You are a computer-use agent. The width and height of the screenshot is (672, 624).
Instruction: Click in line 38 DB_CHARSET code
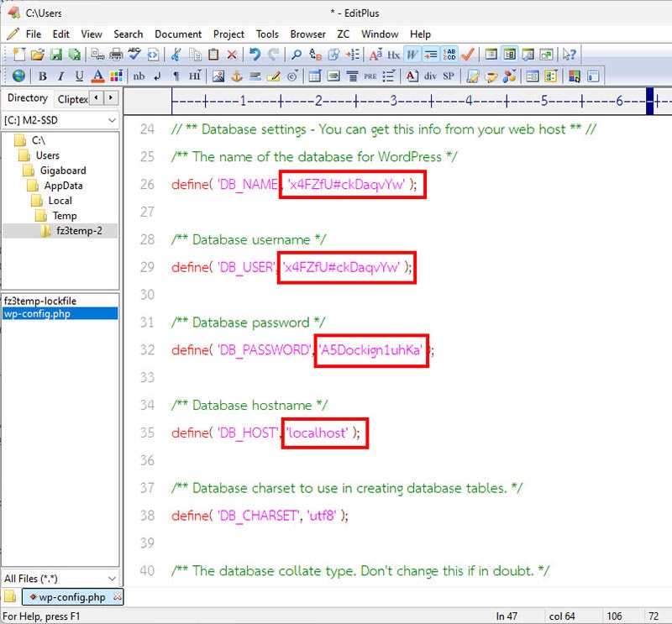[260, 516]
